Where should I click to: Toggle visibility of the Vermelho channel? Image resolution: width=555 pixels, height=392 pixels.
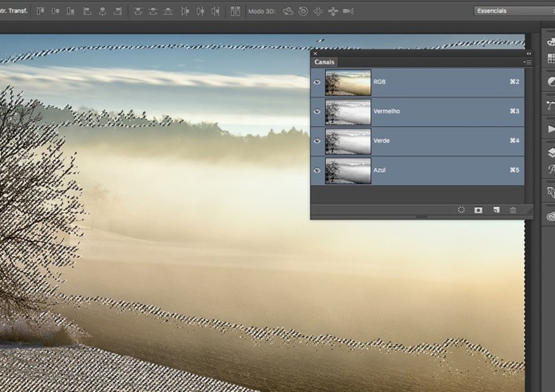click(x=317, y=112)
